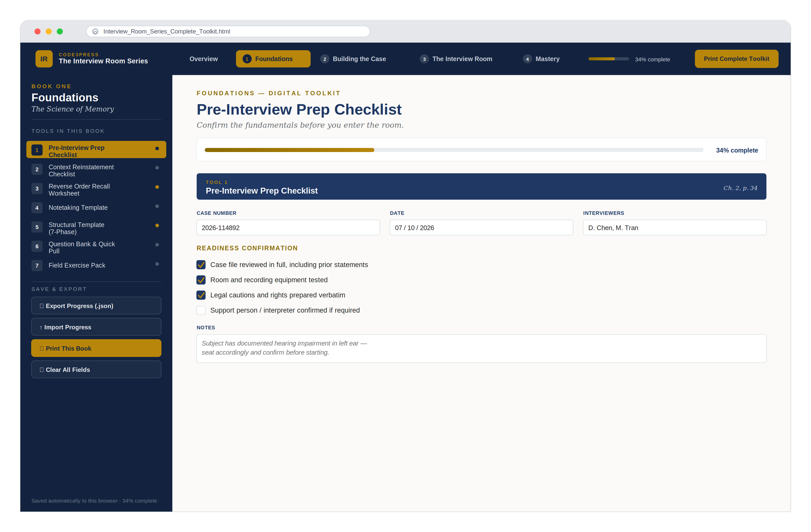Click gold status dot beside Reverse Order Recall
Viewport: 811px width, 532px height.
click(x=157, y=187)
